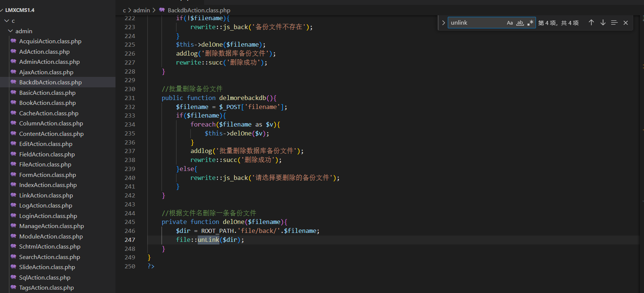Click line number 247 in gutter
Screen dimensions: 644x293
tap(130, 240)
